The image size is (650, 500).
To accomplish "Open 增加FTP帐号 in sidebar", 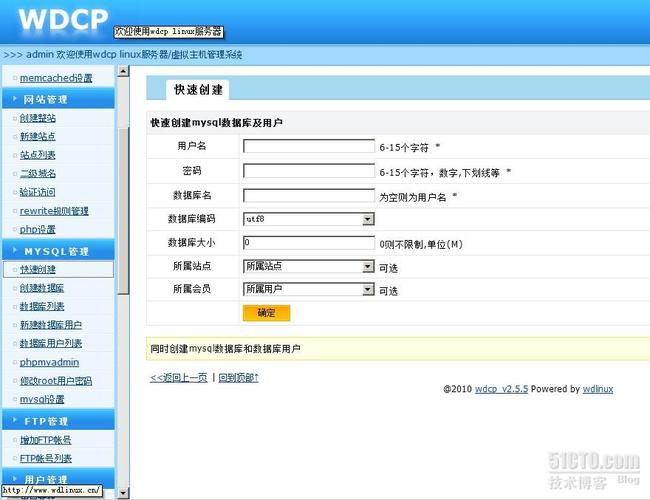I will point(46,440).
